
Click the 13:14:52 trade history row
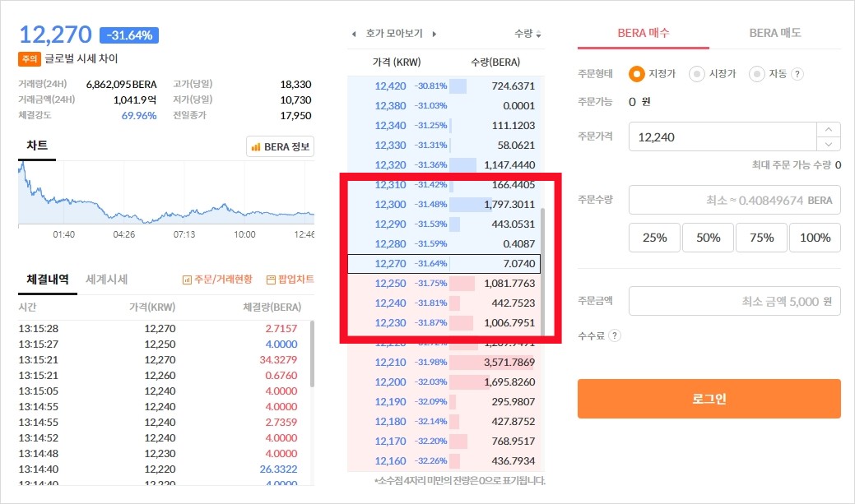tap(164, 438)
